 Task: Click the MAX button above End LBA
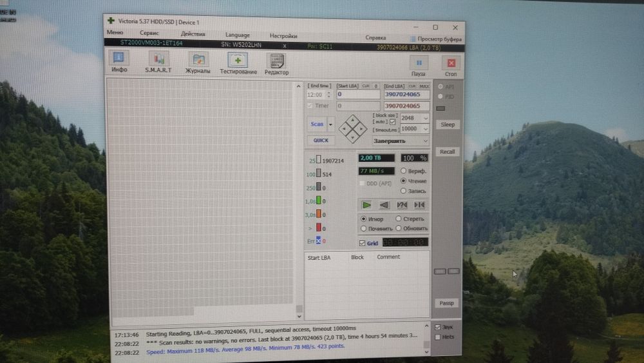coord(424,86)
